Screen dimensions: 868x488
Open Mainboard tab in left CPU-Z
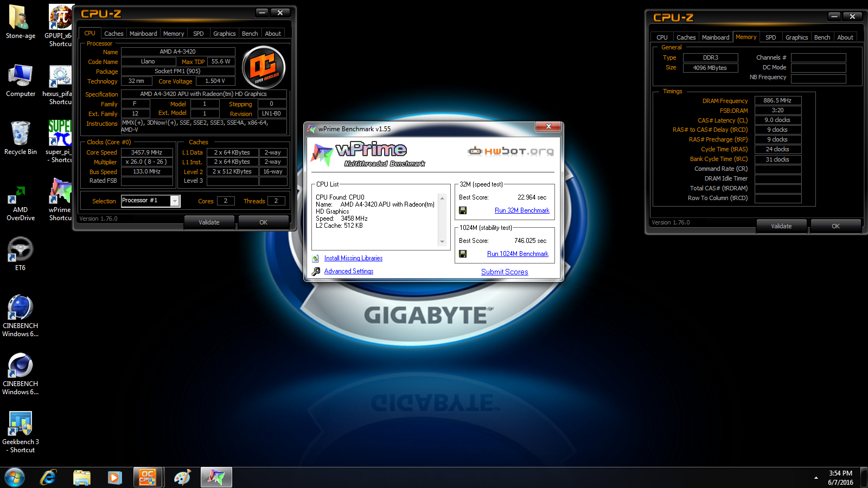click(x=143, y=34)
